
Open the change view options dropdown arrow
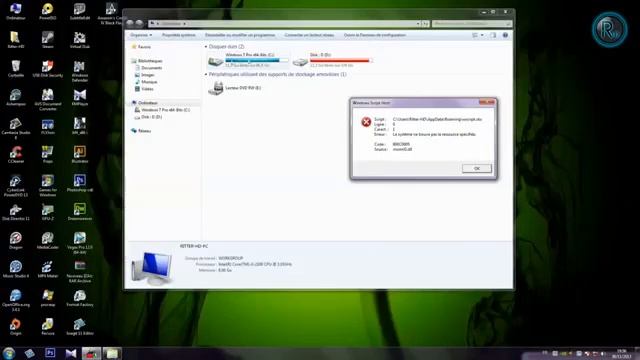[x=482, y=35]
